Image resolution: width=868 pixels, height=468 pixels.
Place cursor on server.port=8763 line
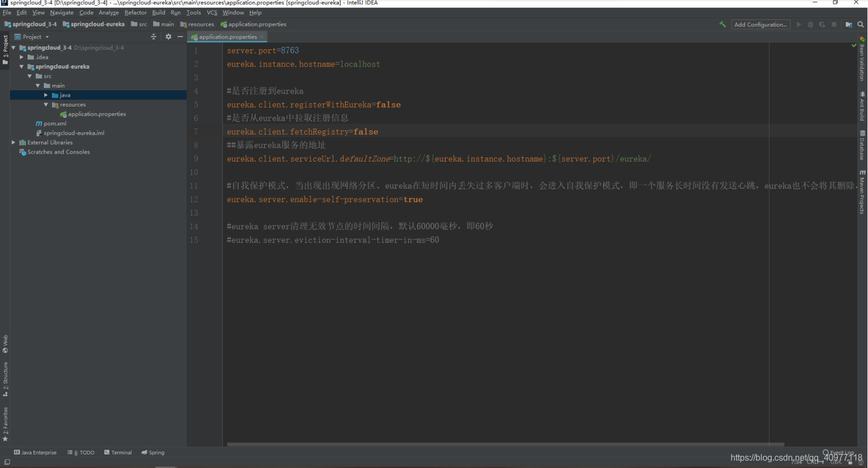click(263, 50)
